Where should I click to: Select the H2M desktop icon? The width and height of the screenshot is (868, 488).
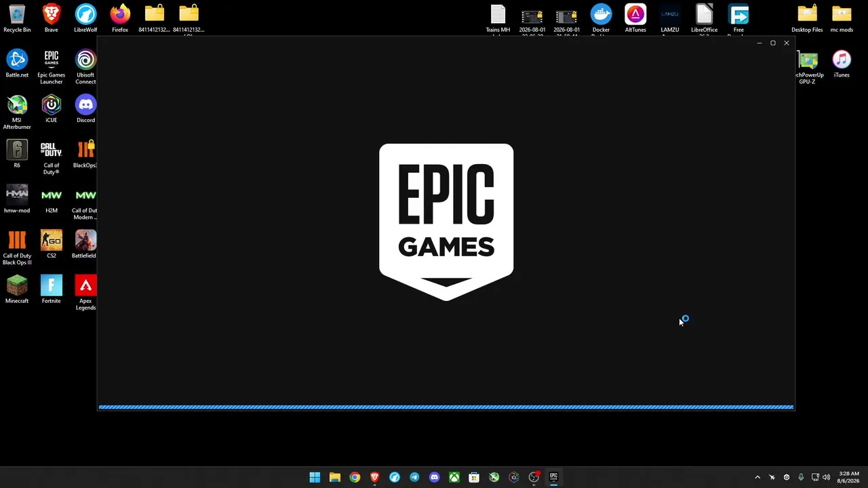pyautogui.click(x=52, y=199)
